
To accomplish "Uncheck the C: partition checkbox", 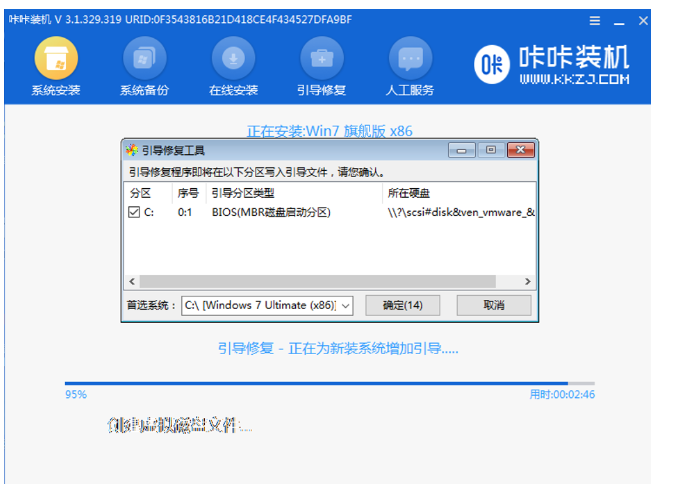I will tap(134, 212).
